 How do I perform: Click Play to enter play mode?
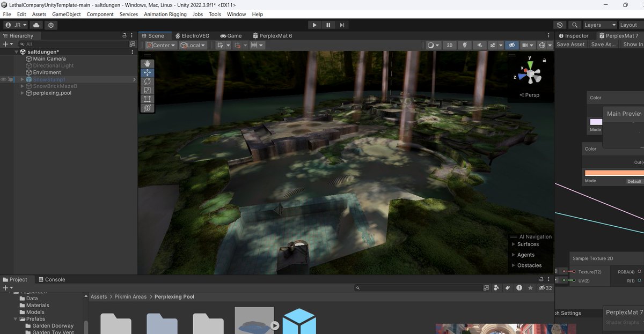314,25
